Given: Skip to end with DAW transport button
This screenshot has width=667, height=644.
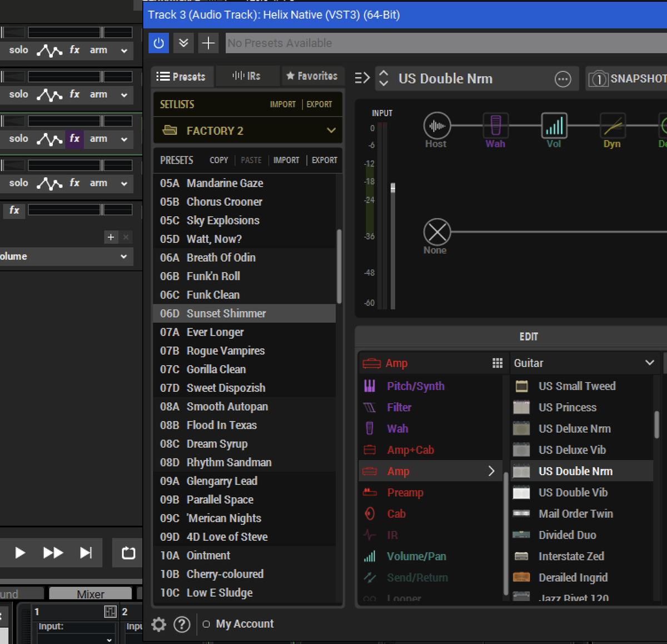Looking at the screenshot, I should coord(86,552).
